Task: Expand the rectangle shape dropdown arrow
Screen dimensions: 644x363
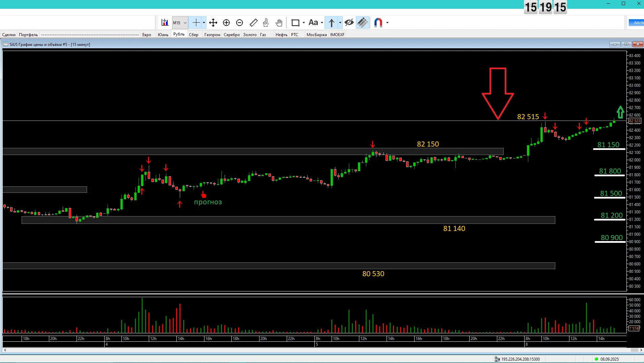Action: point(304,23)
